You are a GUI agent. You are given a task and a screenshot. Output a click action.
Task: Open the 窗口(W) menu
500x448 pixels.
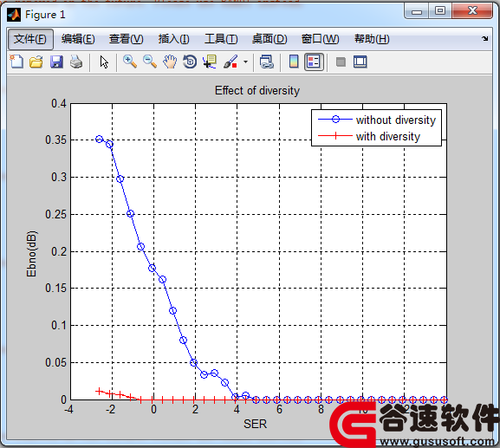point(320,39)
